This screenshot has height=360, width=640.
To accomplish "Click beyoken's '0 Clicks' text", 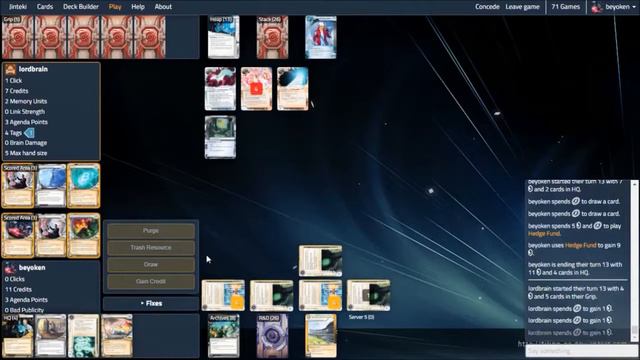I will 15,279.
